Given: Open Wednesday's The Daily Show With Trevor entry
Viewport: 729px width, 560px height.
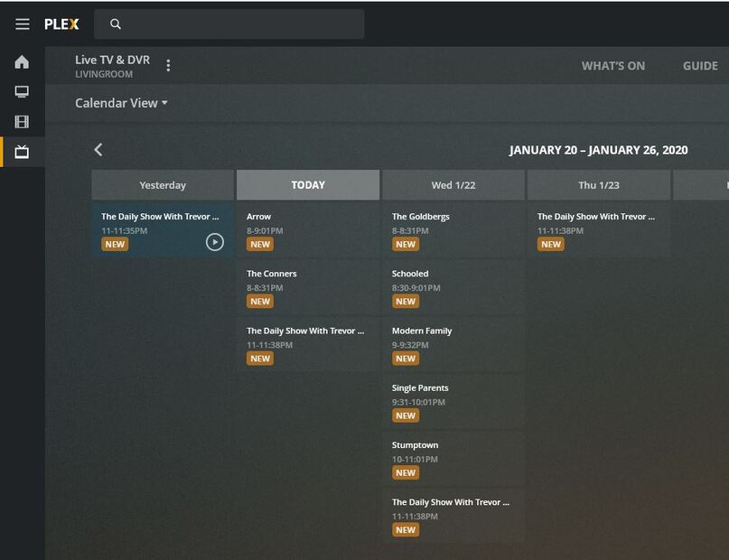Looking at the screenshot, I should (x=453, y=516).
